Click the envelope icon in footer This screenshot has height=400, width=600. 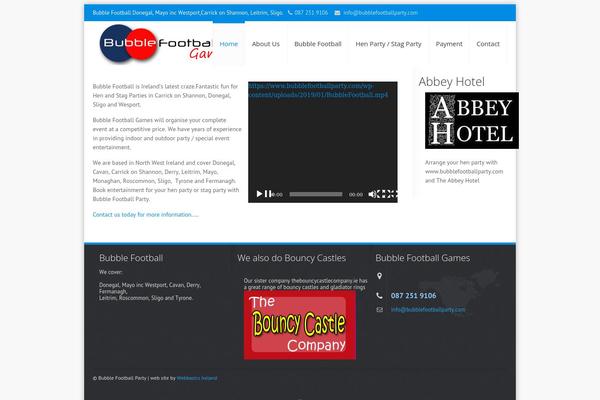379,310
